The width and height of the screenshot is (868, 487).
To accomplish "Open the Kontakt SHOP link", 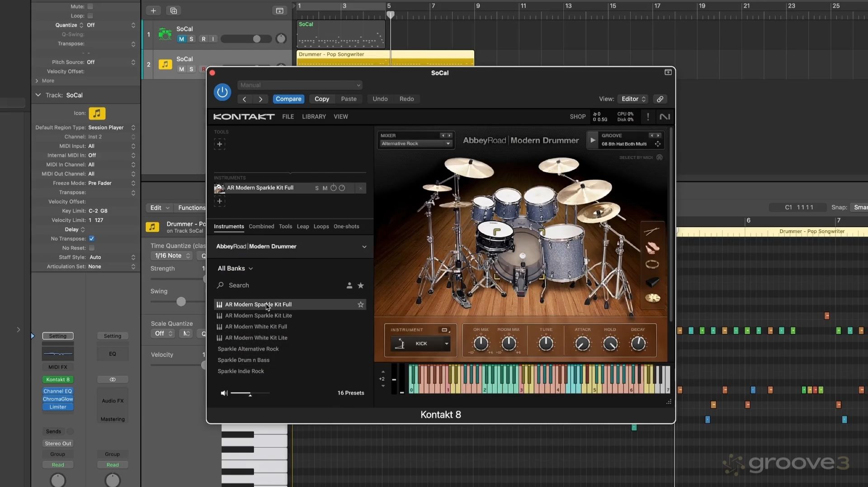I will (x=577, y=117).
